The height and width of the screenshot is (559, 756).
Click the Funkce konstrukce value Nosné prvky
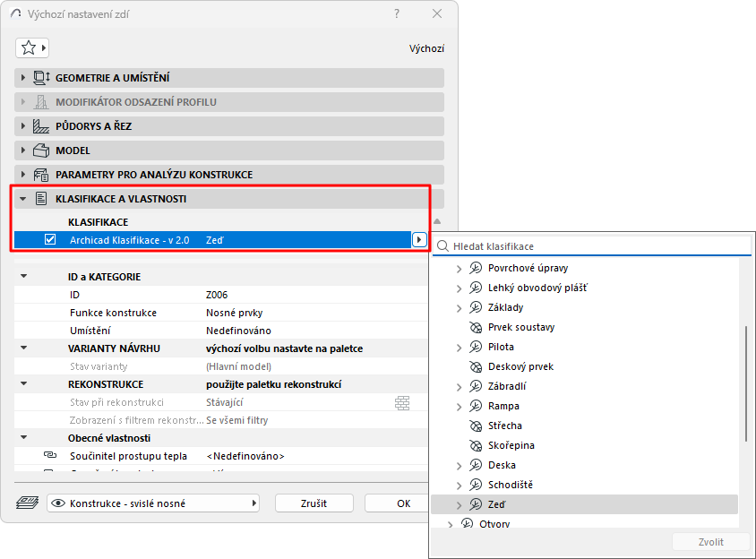tap(235, 313)
